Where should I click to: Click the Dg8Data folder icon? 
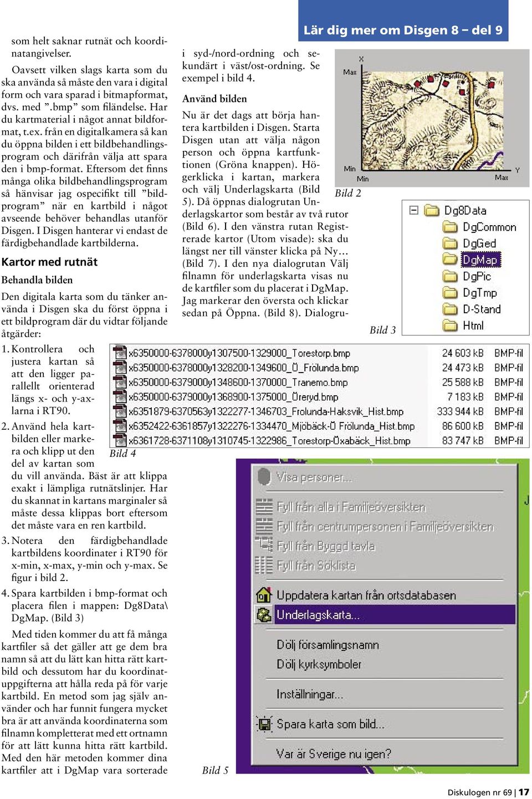click(x=432, y=210)
